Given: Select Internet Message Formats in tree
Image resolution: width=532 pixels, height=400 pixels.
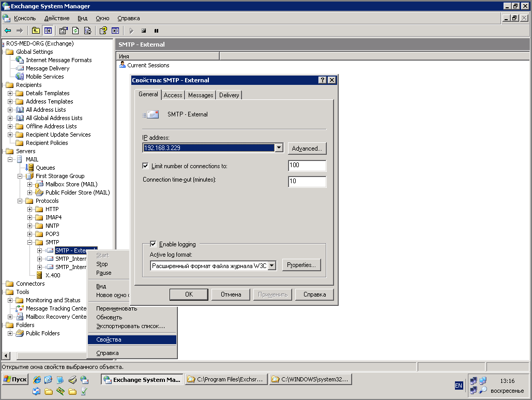Looking at the screenshot, I should (59, 60).
